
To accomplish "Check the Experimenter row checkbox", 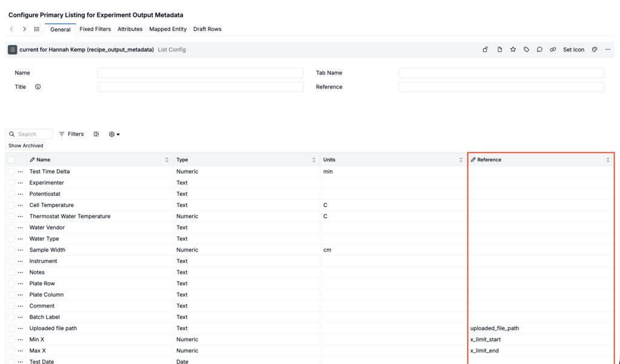I will pos(11,183).
